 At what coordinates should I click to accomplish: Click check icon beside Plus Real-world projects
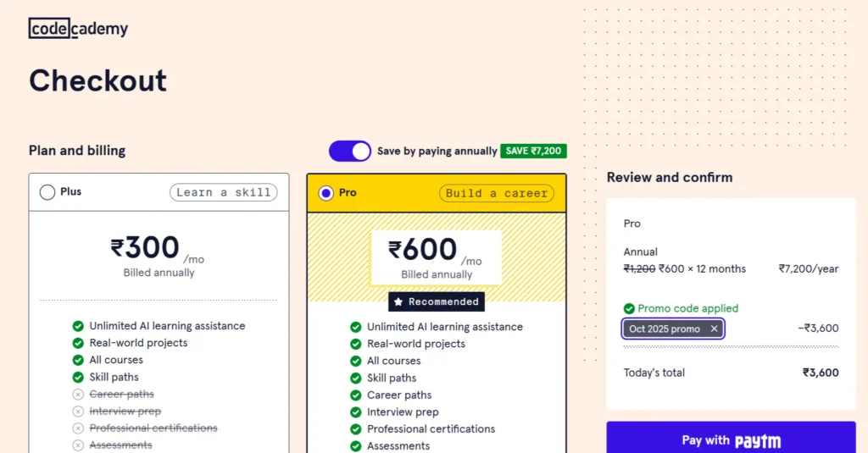click(78, 343)
